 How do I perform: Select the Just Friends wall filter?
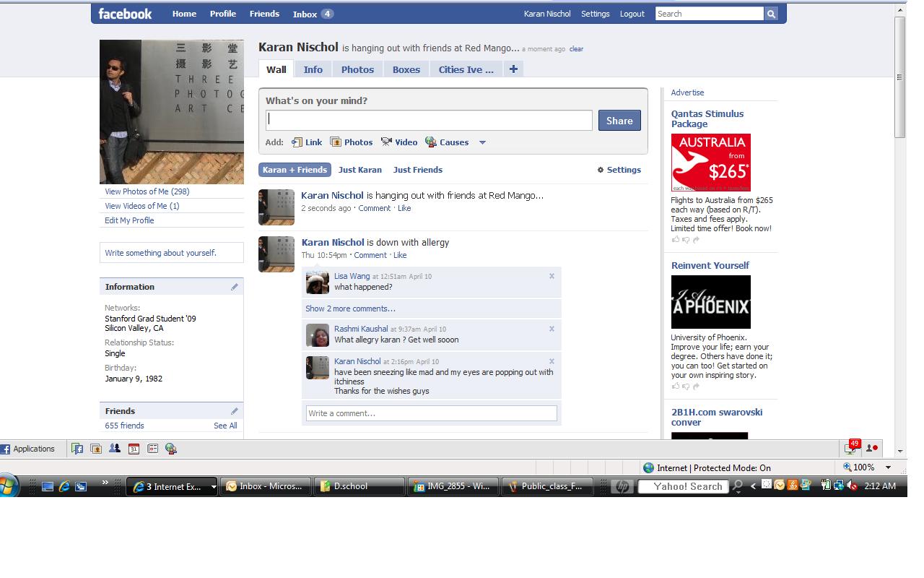coord(417,170)
